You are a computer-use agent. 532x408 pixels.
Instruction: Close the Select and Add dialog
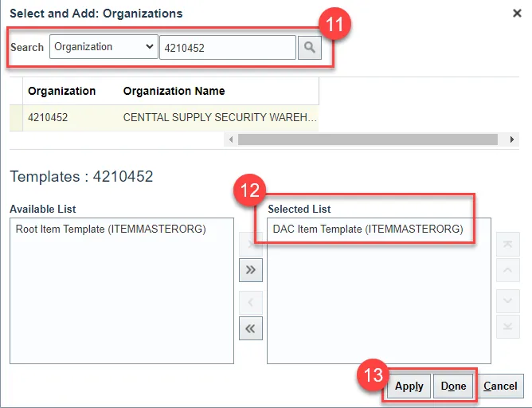pos(518,13)
